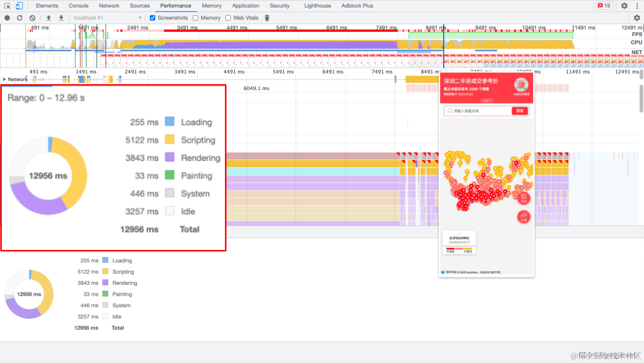Switch to the Elements tab
The image size is (644, 363).
coord(47,6)
